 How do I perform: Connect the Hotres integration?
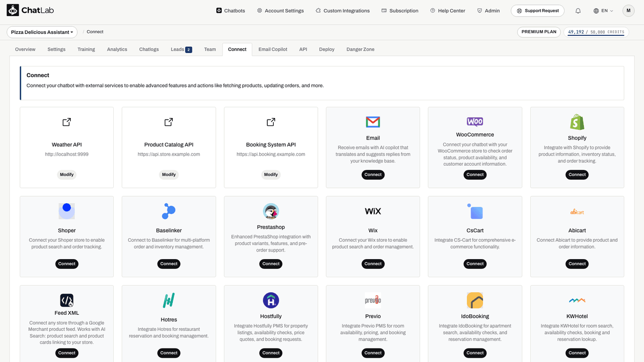(169, 353)
